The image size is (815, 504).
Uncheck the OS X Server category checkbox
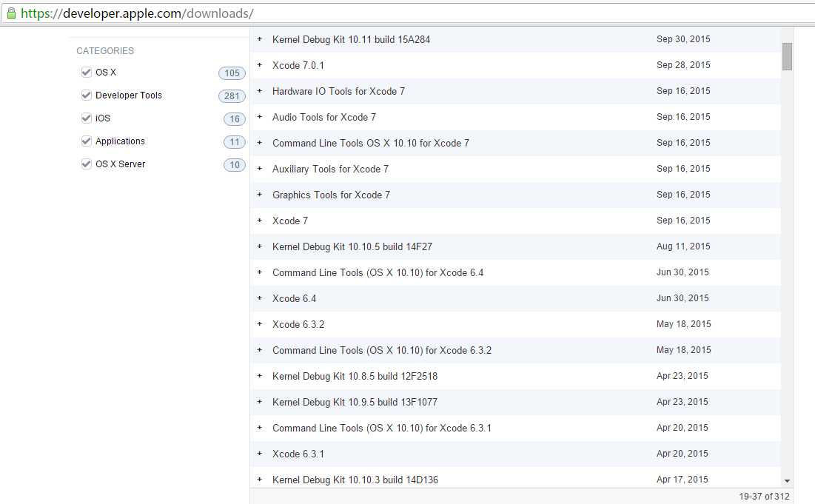pyautogui.click(x=87, y=164)
